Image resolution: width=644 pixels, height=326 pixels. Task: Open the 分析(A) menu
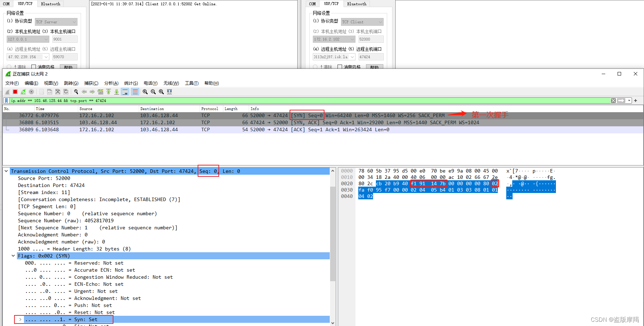[111, 83]
